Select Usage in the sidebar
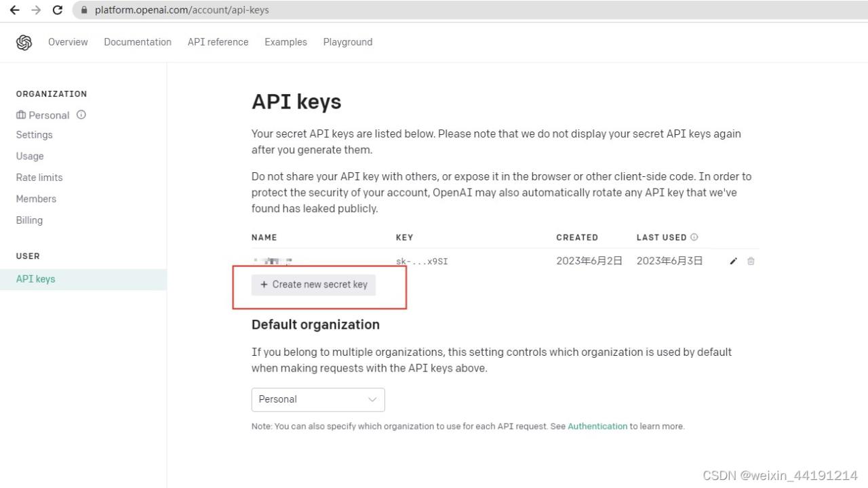This screenshot has height=488, width=868. [30, 156]
